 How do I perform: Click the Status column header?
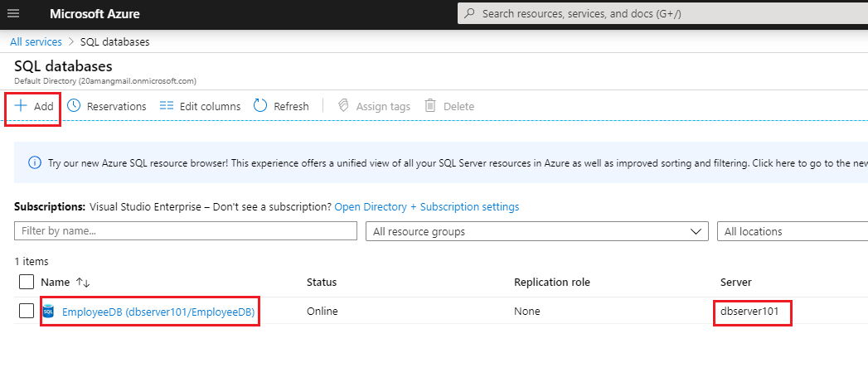tap(322, 283)
